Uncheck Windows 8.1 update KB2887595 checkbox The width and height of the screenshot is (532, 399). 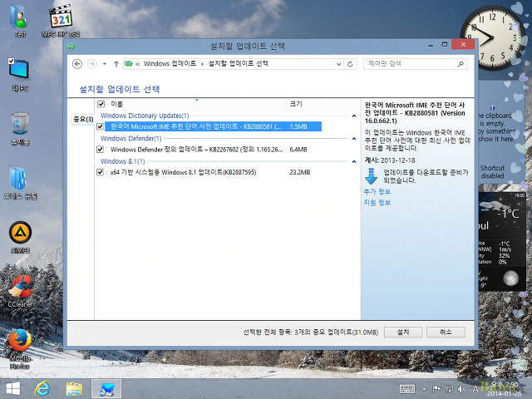(100, 172)
